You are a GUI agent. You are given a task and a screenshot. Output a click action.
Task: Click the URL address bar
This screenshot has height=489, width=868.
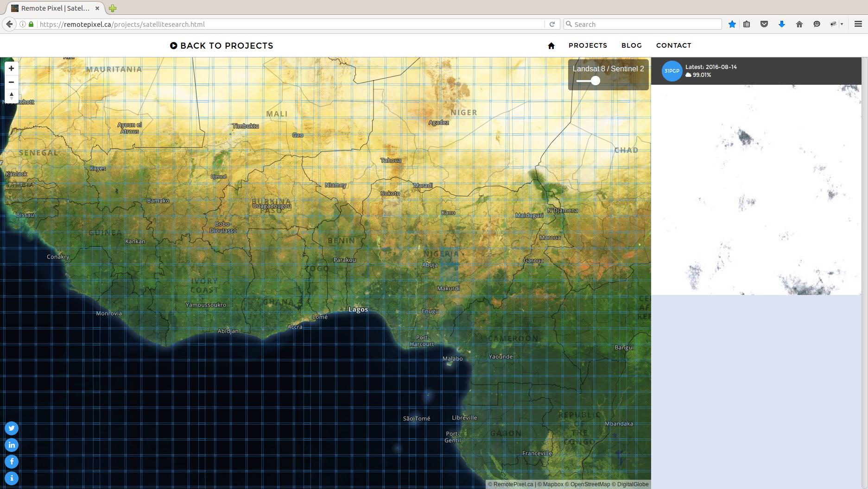click(x=291, y=24)
